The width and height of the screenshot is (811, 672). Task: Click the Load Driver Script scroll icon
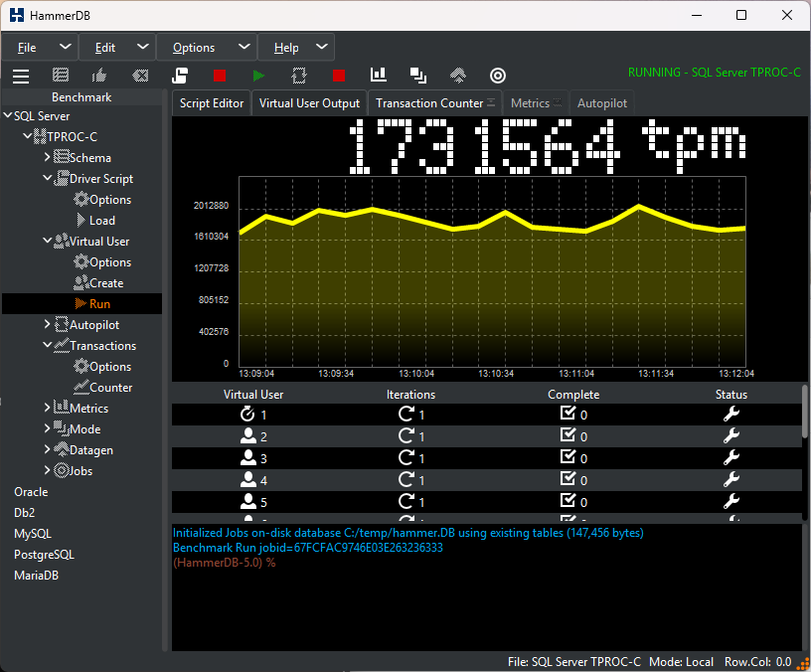pos(180,76)
